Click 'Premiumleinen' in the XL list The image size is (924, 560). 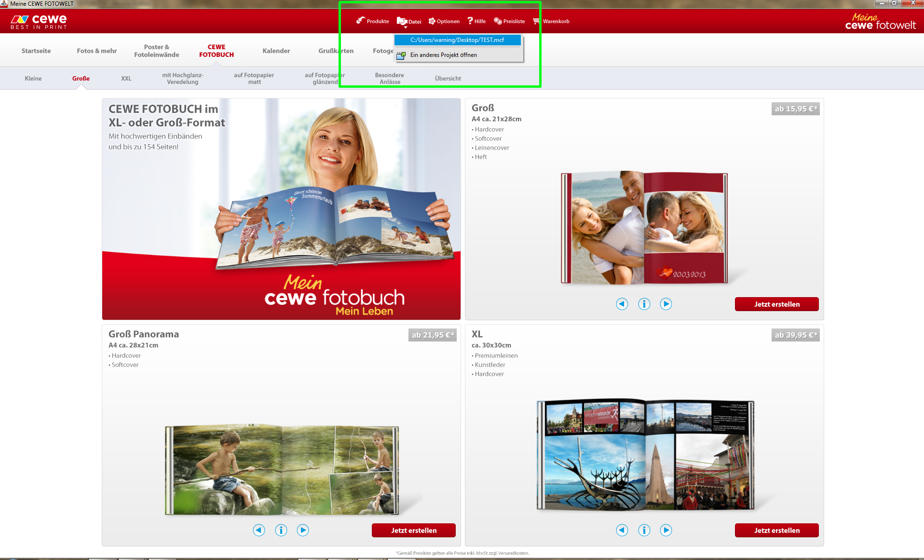coord(496,355)
